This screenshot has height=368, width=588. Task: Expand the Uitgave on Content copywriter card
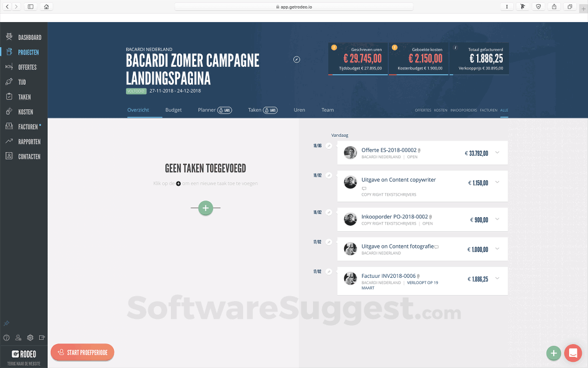click(497, 182)
